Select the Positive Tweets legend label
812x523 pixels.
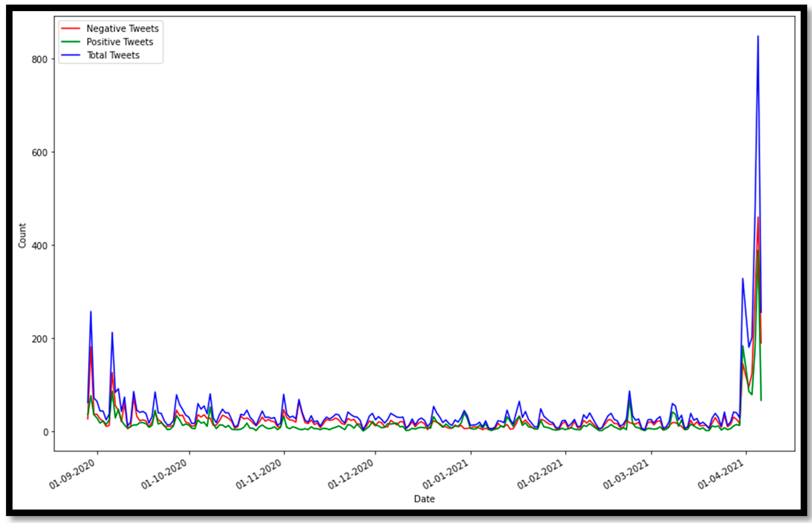[x=120, y=42]
